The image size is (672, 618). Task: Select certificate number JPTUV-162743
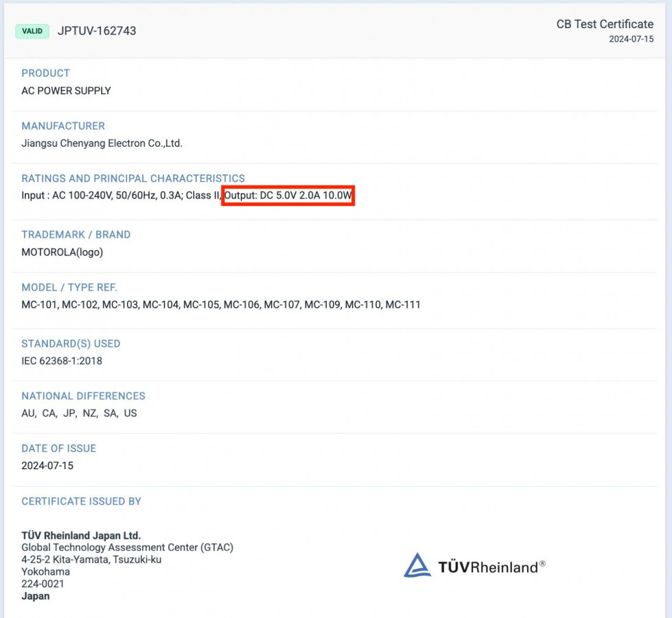[97, 31]
